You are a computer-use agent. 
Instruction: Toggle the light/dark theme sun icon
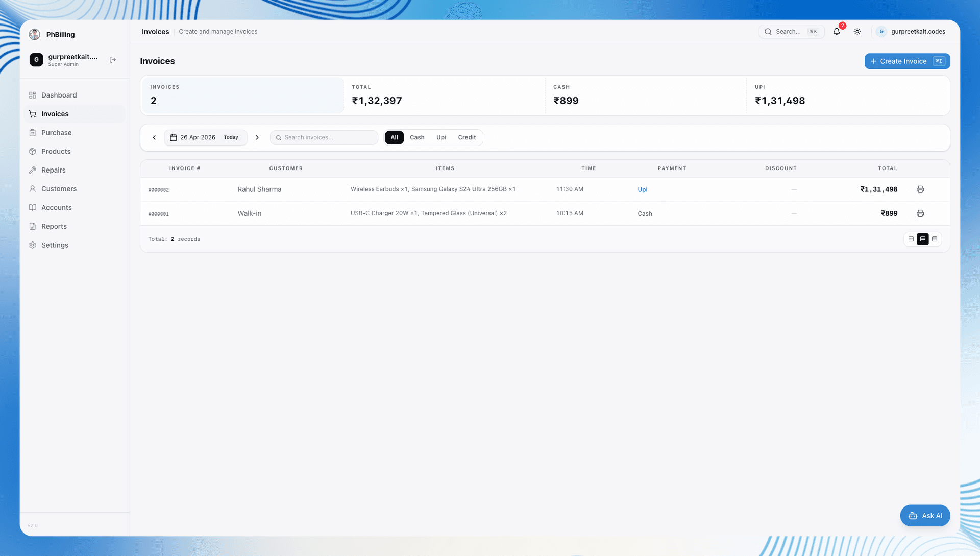[x=857, y=32]
